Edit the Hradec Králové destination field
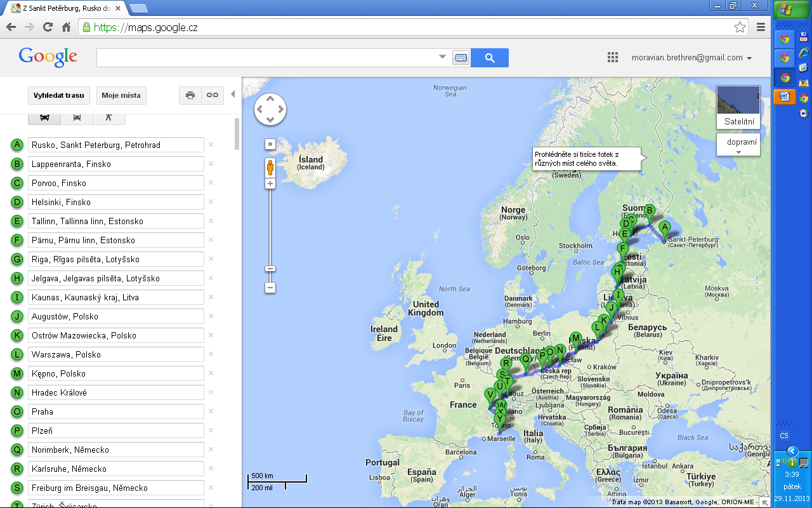812x508 pixels. 115,392
